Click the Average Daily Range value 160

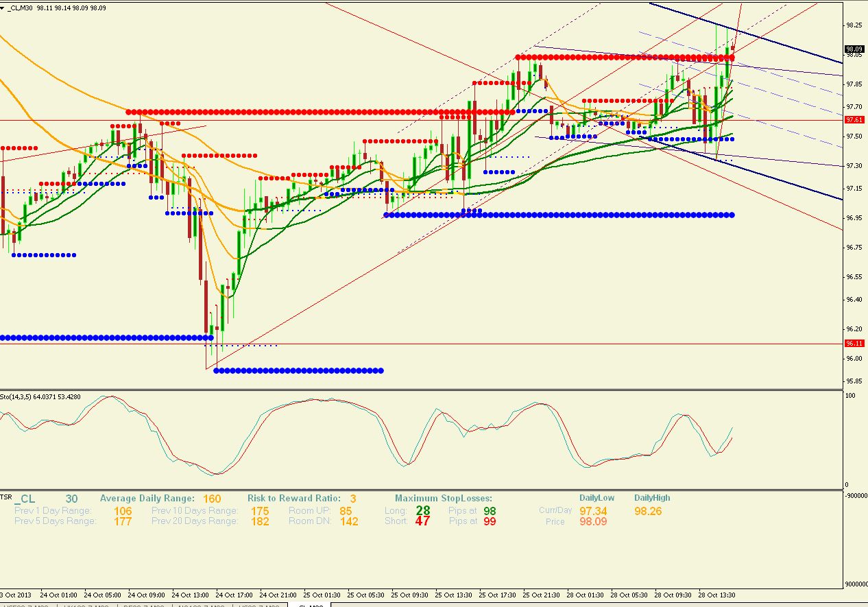pos(212,499)
